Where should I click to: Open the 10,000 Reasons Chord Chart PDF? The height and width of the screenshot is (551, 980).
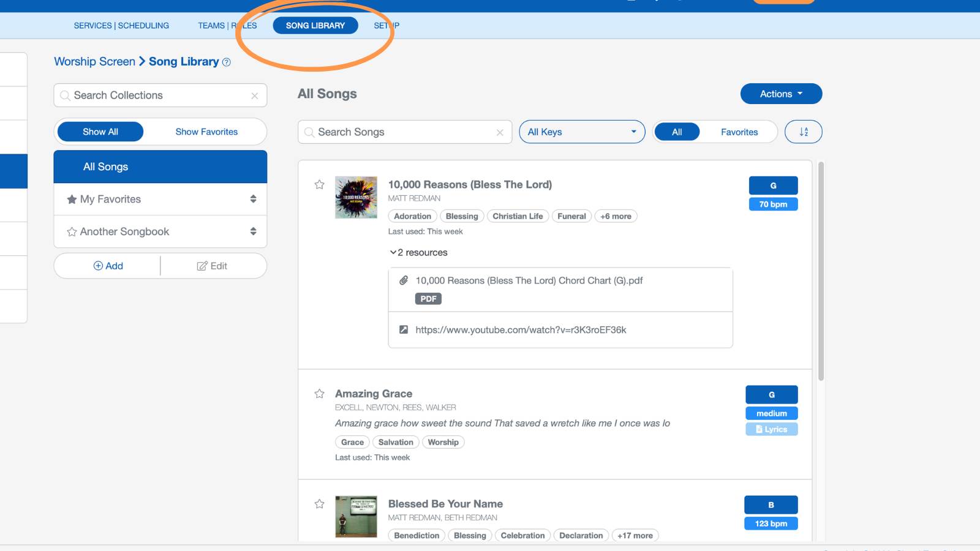coord(529,280)
